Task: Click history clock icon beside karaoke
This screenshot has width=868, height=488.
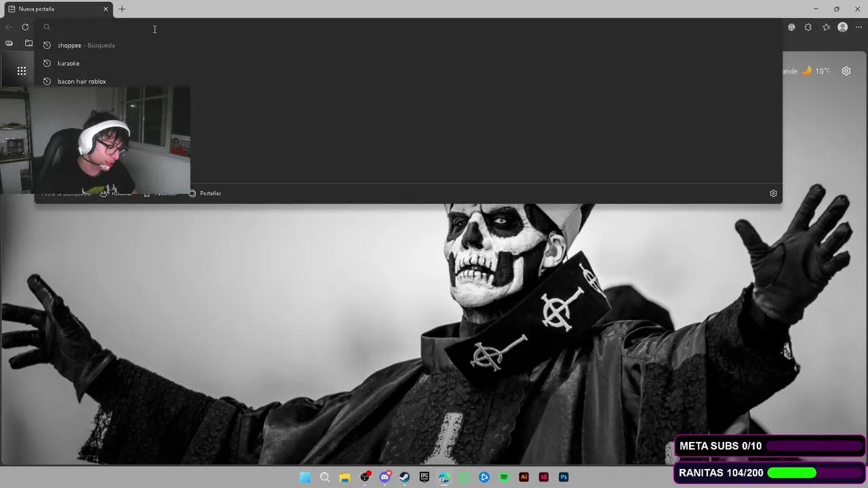Action: (47, 63)
